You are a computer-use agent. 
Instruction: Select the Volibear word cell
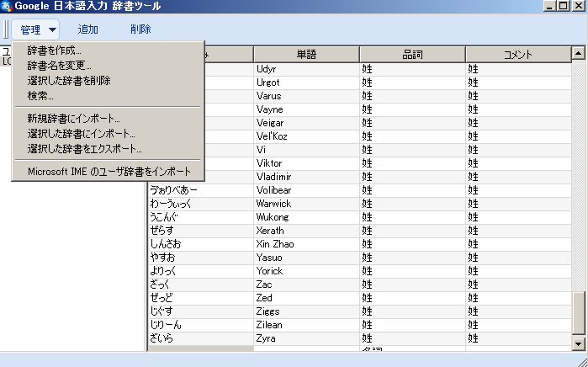coord(306,190)
